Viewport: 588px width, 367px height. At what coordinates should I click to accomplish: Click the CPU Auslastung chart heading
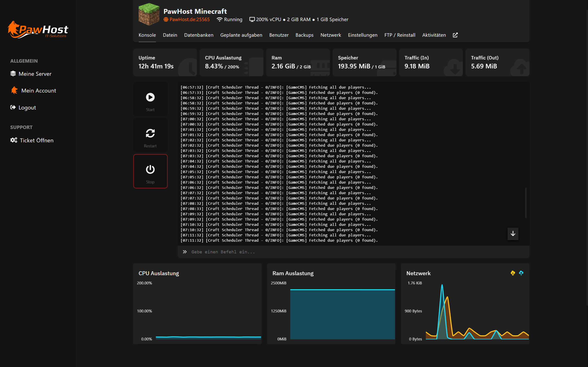(x=158, y=273)
